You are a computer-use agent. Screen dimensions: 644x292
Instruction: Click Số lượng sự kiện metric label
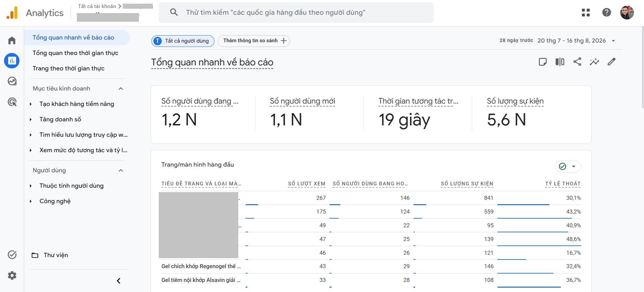515,101
